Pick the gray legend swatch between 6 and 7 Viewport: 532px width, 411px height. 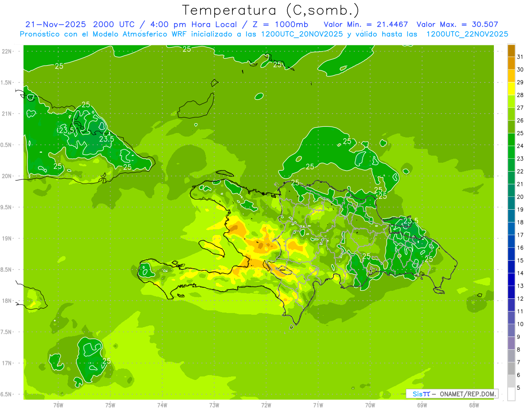[511, 368]
